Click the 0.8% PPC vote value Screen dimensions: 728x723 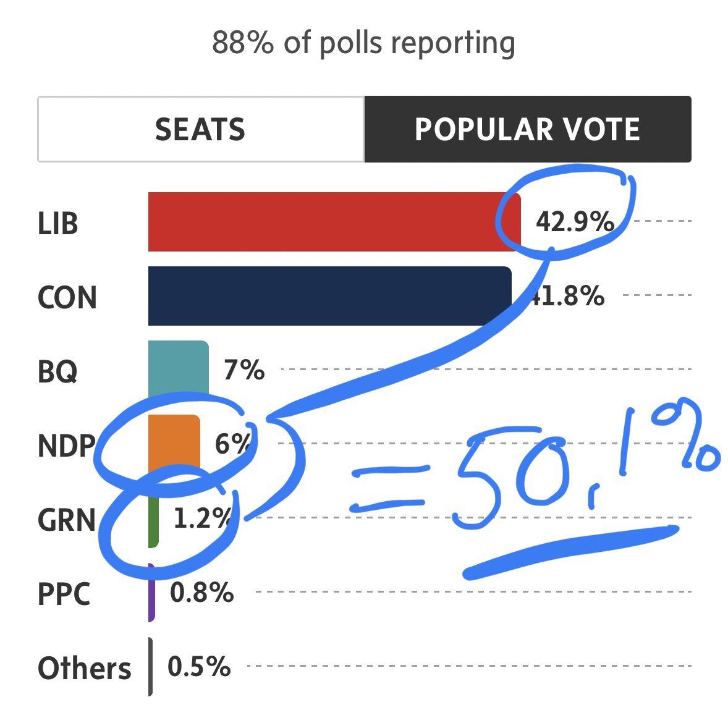(x=202, y=593)
